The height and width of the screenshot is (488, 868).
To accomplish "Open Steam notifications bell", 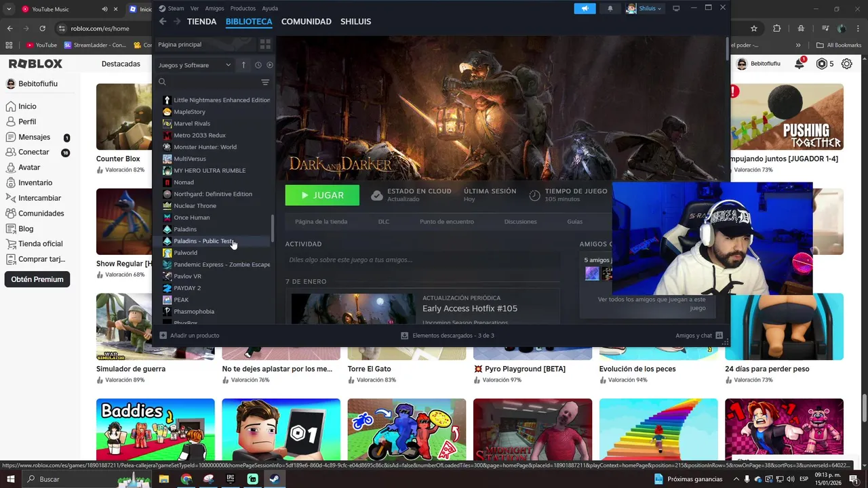I will [x=610, y=8].
